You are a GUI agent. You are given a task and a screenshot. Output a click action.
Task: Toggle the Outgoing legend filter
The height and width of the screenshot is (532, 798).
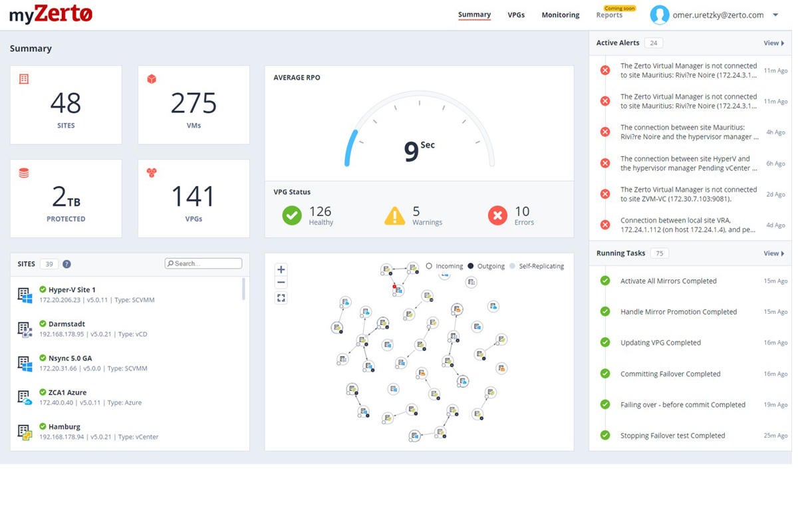pyautogui.click(x=486, y=266)
